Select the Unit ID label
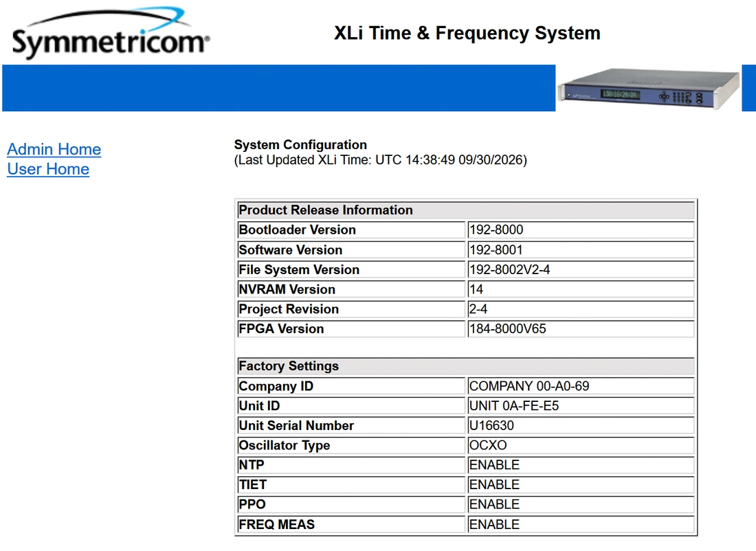The image size is (756, 551). (259, 406)
